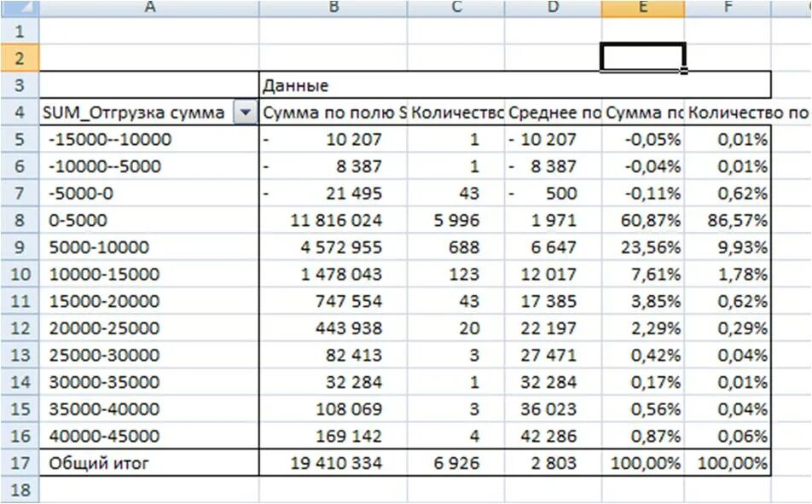Click the 'Сумма по полю S' header cell
Viewport: 812px width, 504px height.
333,112
